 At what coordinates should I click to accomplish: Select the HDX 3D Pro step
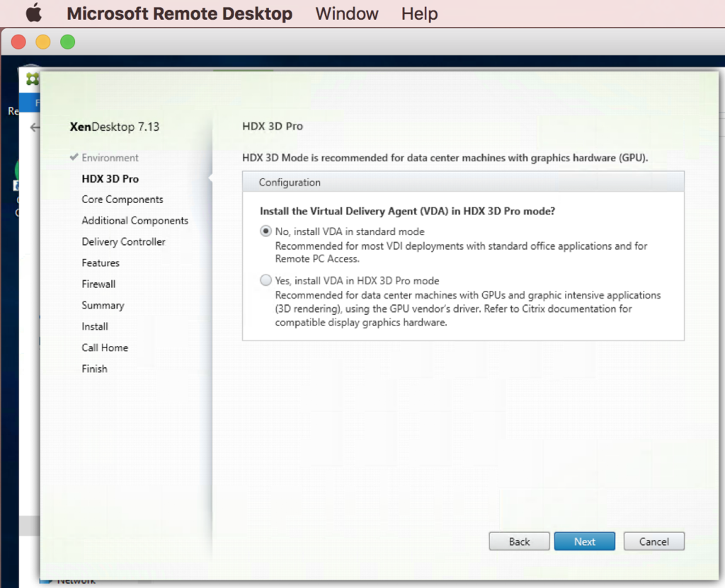pos(110,179)
